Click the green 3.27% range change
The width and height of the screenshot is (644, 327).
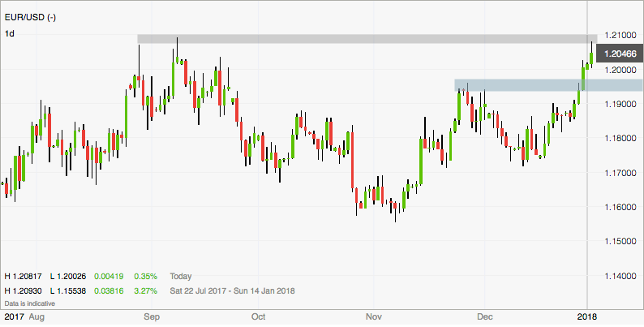pos(145,290)
